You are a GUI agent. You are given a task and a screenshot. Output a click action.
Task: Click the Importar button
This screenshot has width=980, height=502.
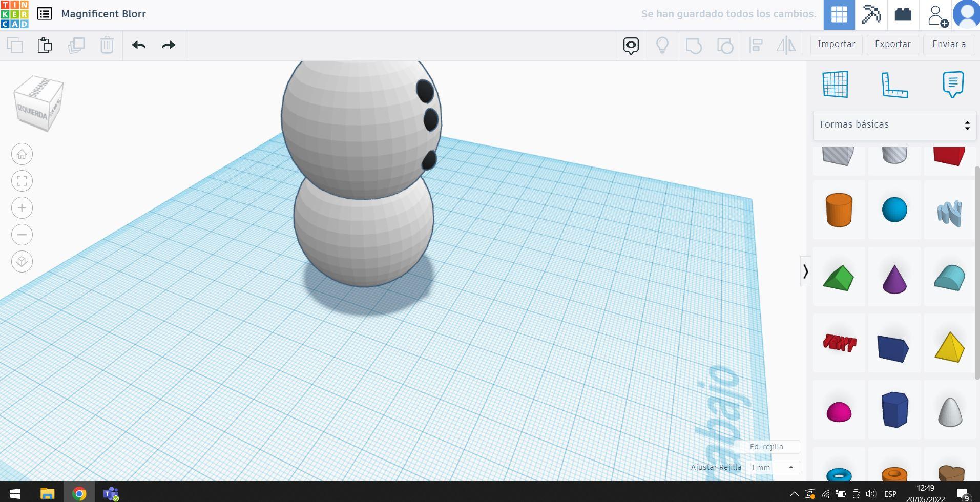[x=836, y=45]
